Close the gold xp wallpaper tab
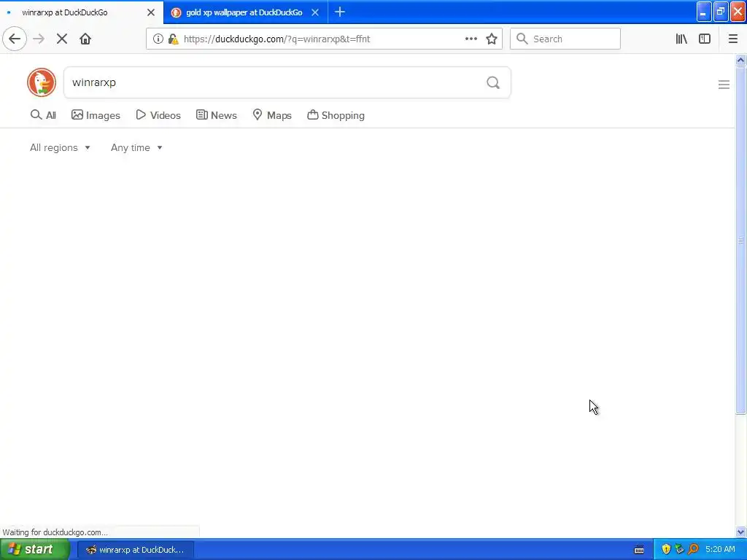The width and height of the screenshot is (747, 560). tap(315, 12)
